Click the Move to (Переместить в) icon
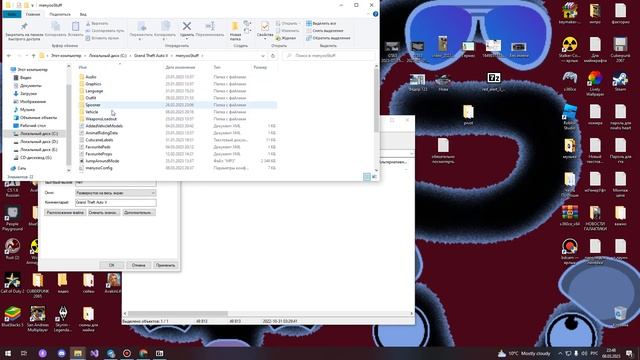640x360 pixels. coord(141,31)
